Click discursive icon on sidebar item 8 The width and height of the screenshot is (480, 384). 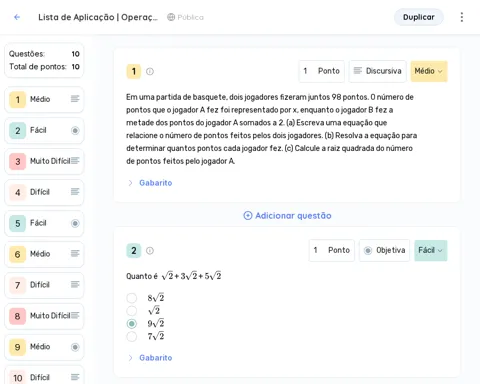pos(75,315)
